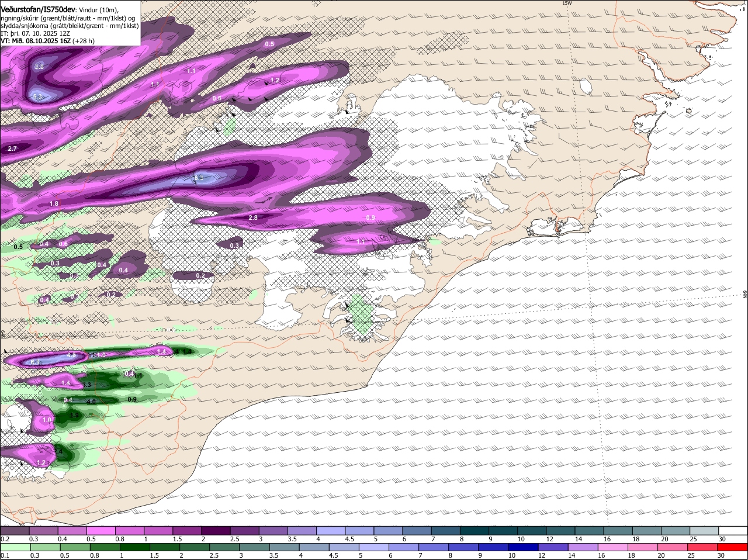
Task: Select bottom-row legend swatch between 10 and 12
Action: (524, 548)
